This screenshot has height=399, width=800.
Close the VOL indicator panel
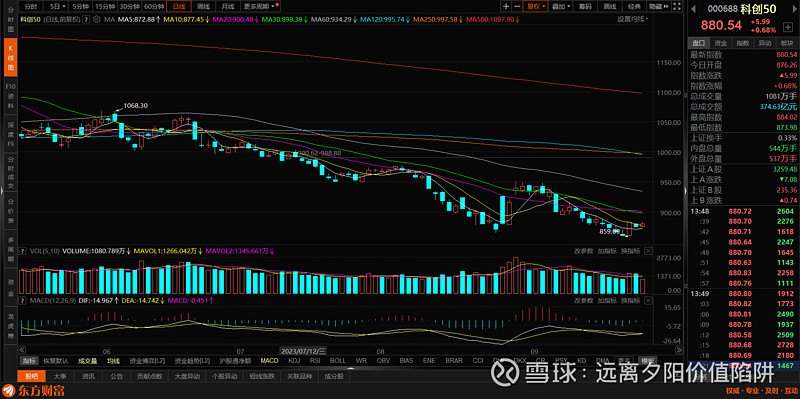coord(648,251)
